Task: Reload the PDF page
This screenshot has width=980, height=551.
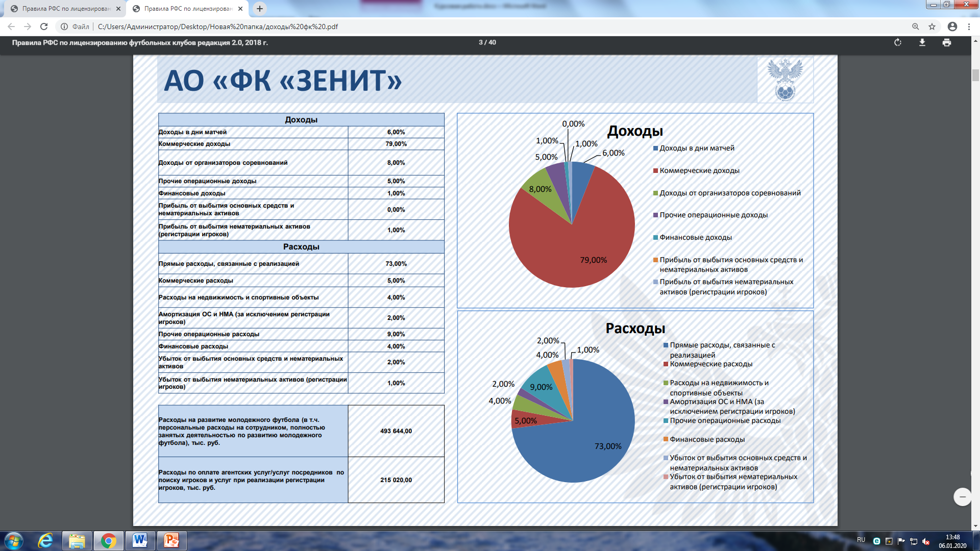Action: [44, 27]
